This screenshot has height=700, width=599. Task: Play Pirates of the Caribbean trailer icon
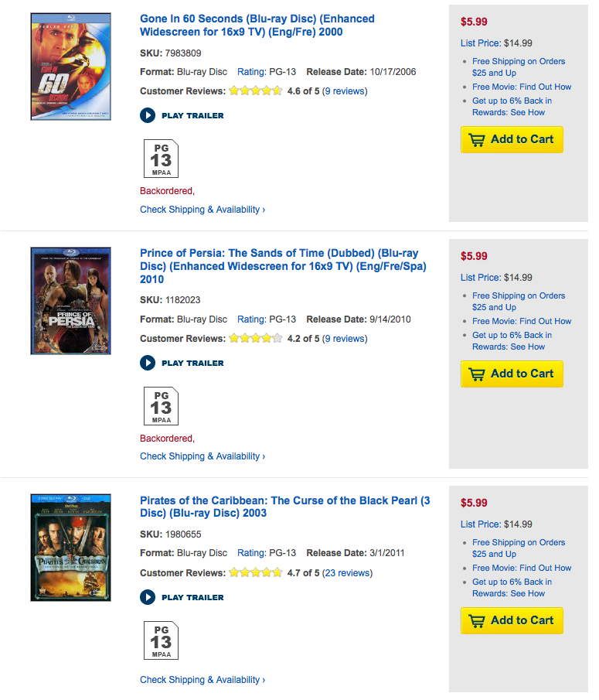tap(148, 597)
